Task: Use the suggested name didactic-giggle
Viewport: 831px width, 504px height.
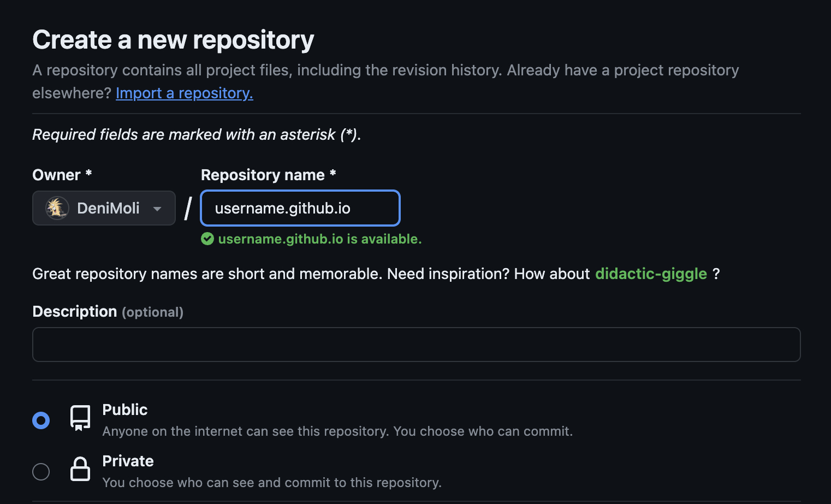Action: tap(651, 274)
